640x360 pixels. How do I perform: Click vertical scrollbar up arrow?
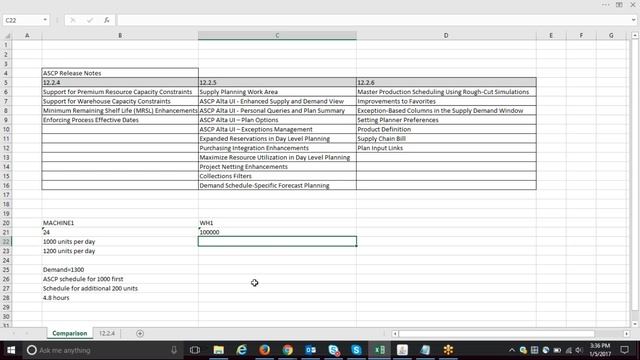(x=635, y=36)
